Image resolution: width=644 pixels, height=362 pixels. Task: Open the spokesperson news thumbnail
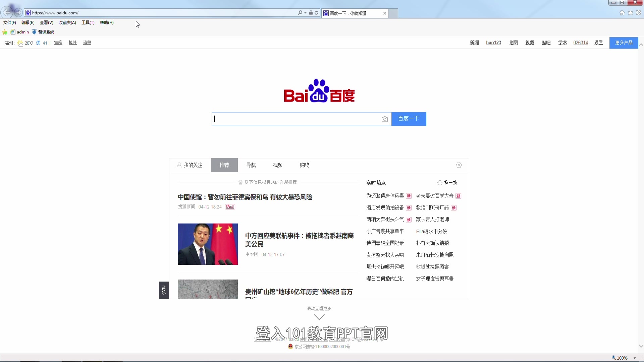pos(208,244)
